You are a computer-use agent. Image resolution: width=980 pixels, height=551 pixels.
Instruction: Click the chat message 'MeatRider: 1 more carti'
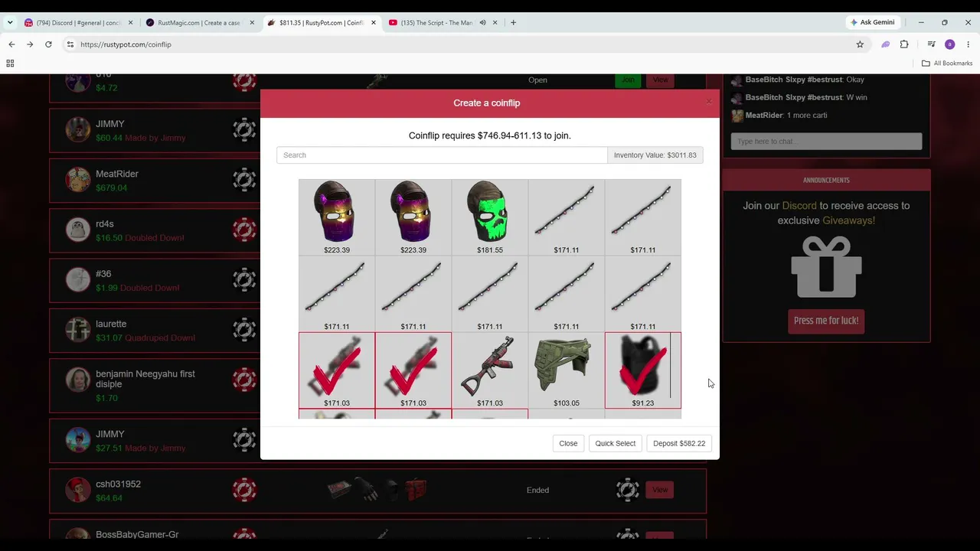coord(786,116)
